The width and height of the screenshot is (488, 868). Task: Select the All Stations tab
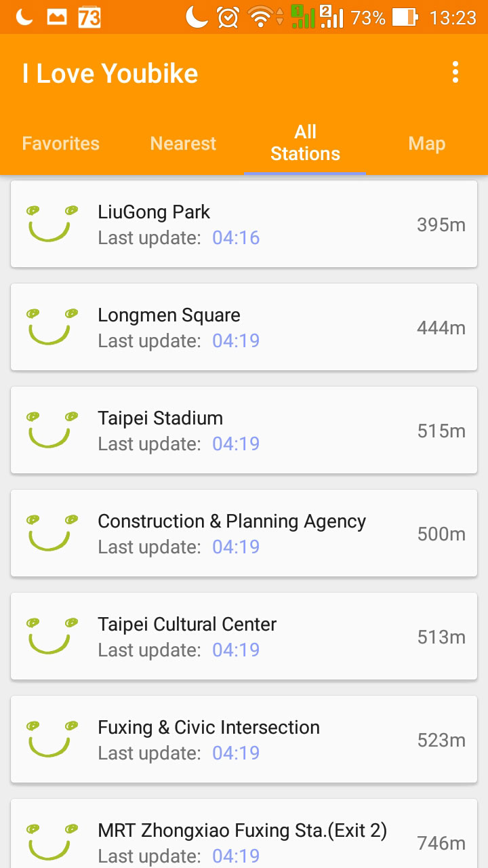(305, 142)
